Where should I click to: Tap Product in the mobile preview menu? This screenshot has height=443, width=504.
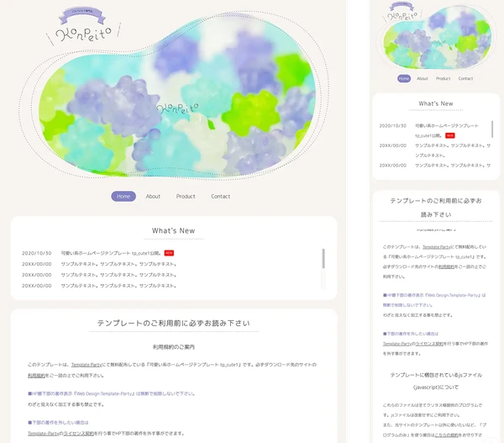coord(444,78)
